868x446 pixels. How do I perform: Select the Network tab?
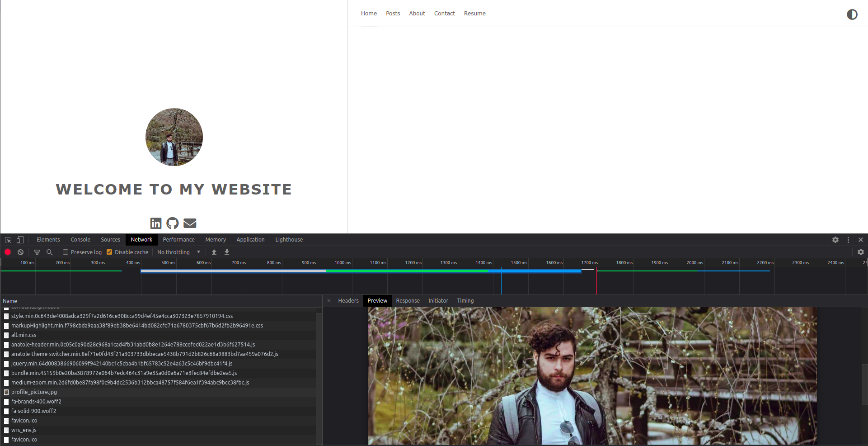(x=141, y=240)
